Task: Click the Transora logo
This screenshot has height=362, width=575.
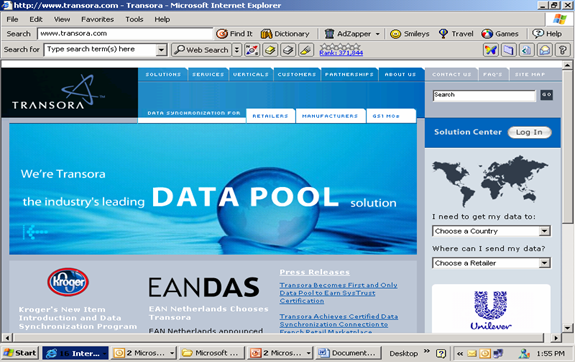Action: (59, 93)
